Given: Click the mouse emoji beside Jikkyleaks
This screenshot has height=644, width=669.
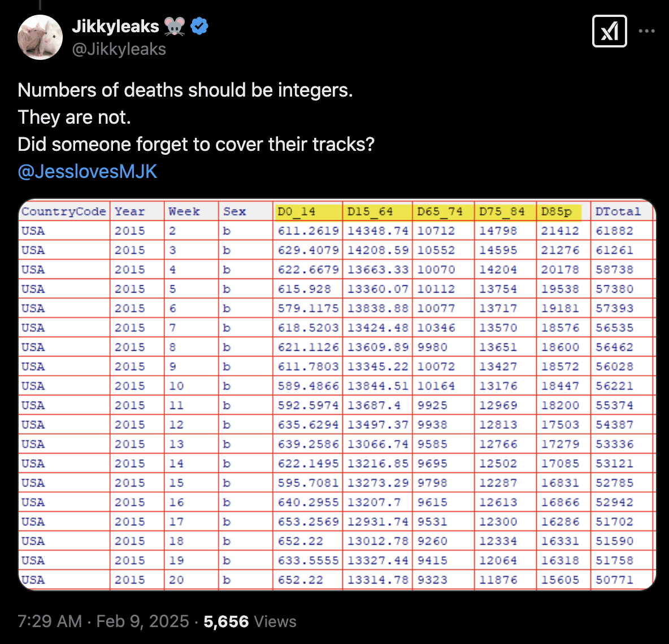Looking at the screenshot, I should click(x=175, y=26).
